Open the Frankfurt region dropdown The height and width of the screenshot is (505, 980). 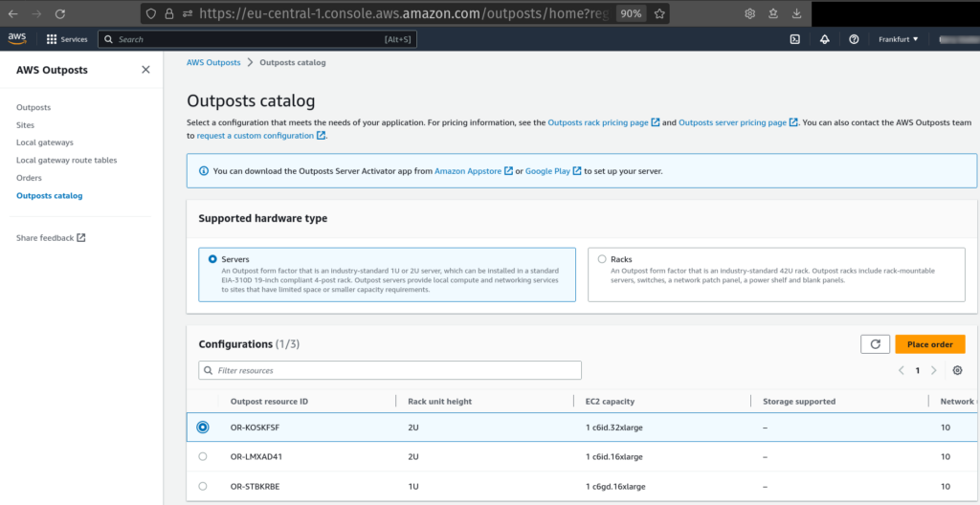click(898, 39)
